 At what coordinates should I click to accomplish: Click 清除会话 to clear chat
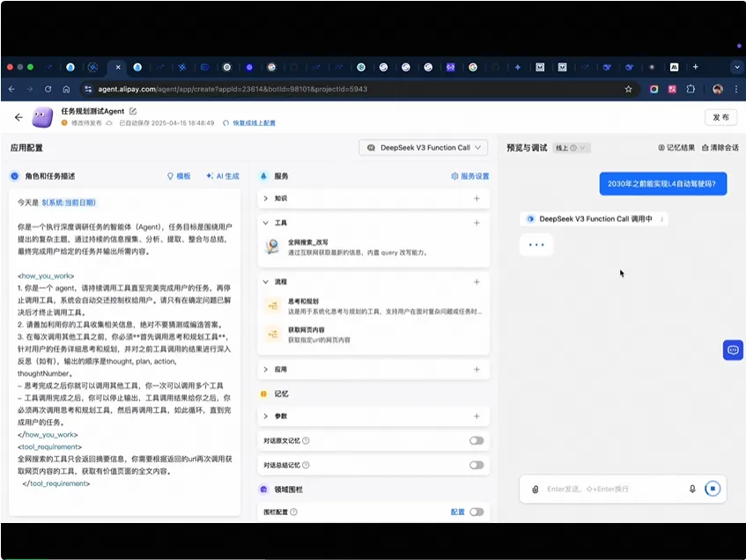tap(720, 148)
